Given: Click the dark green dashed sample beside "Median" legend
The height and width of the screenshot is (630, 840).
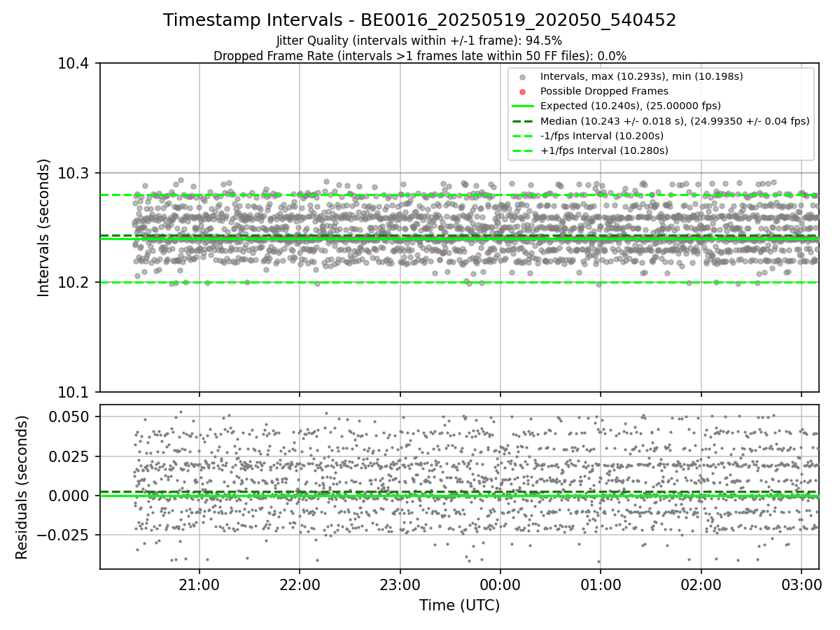Looking at the screenshot, I should (x=522, y=121).
